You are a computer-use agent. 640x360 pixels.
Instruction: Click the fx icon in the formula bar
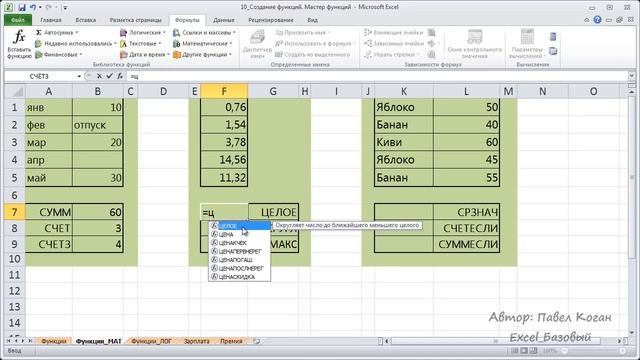[120, 76]
